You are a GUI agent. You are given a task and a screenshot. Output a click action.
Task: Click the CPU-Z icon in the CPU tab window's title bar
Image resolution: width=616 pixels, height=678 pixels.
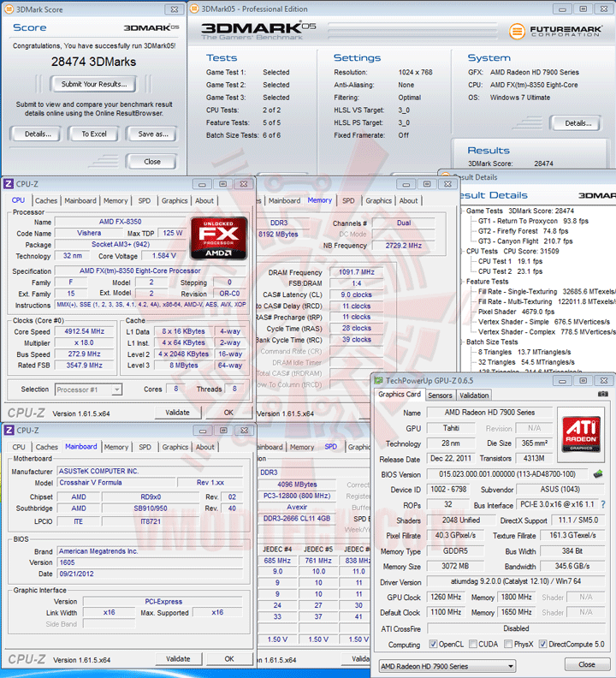click(x=9, y=184)
